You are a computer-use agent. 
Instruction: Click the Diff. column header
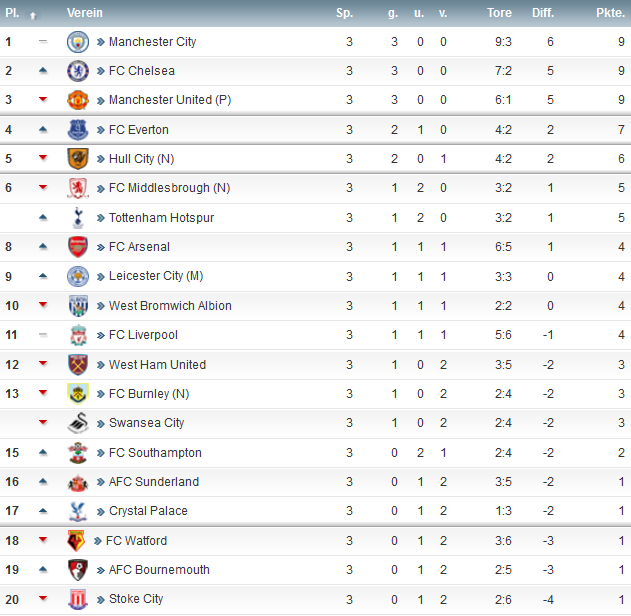point(543,13)
